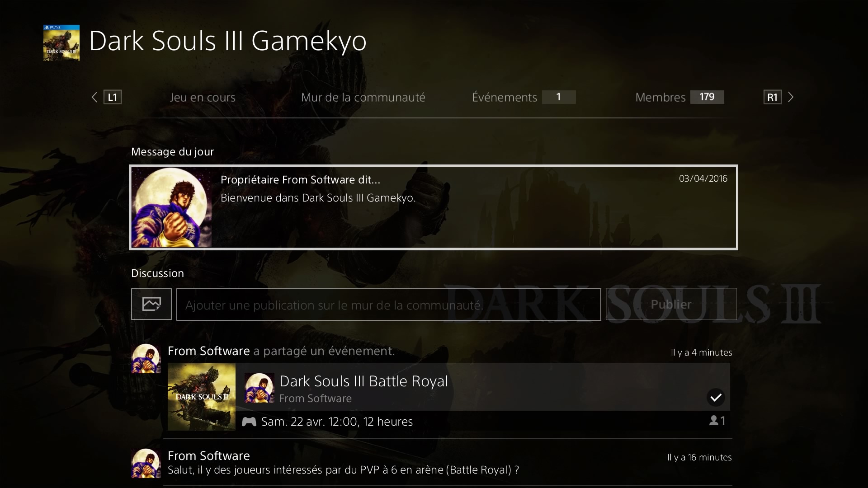
Task: Focus the Ajouter une publication text field
Action: click(389, 305)
